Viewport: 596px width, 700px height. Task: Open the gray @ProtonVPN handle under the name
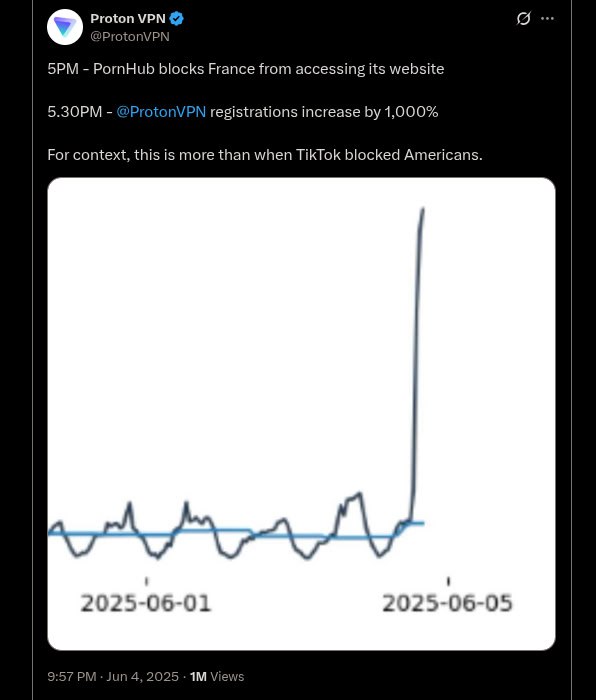130,37
